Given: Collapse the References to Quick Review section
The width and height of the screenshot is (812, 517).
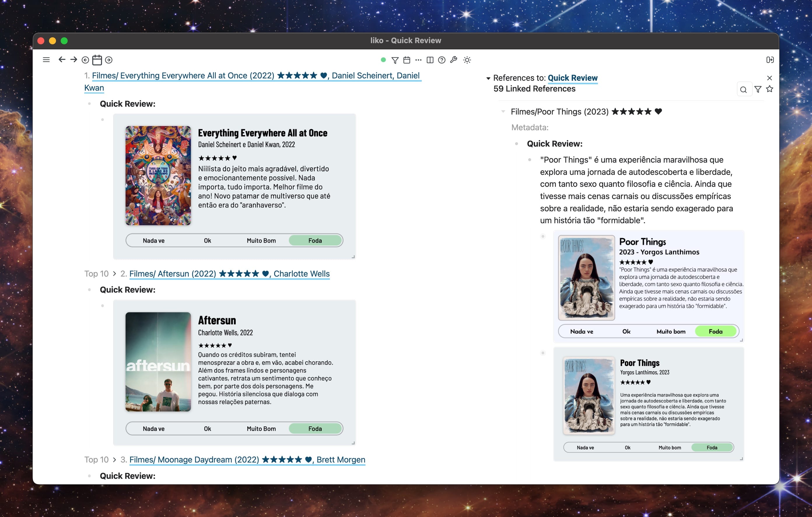Looking at the screenshot, I should (488, 78).
